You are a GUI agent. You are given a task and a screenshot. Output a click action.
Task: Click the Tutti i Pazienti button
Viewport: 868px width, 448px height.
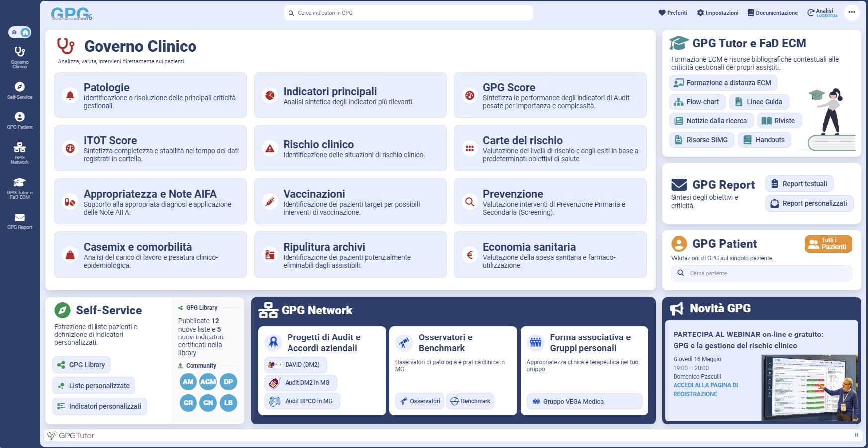tap(828, 244)
